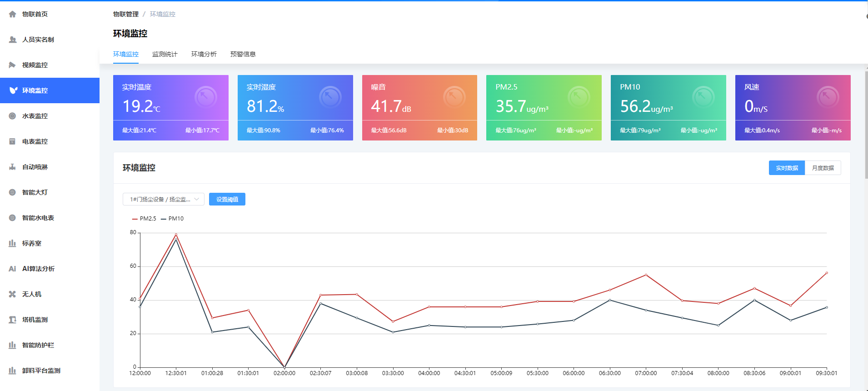Screen dimensions: 868x391
Task: Toggle the PM2.5 legend series
Action: tap(144, 219)
